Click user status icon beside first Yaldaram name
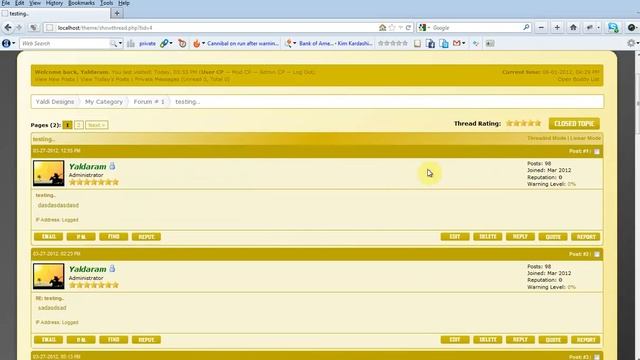Image resolution: width=640 pixels, height=360 pixels. (112, 166)
